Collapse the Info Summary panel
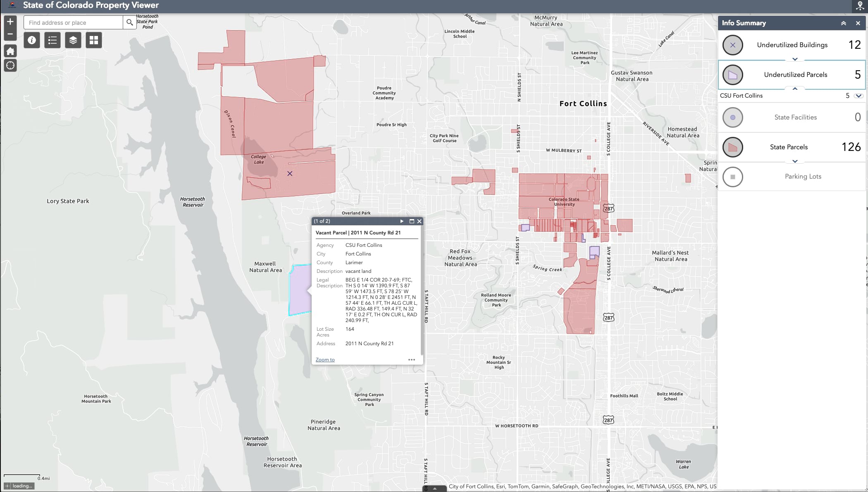 pos(843,23)
